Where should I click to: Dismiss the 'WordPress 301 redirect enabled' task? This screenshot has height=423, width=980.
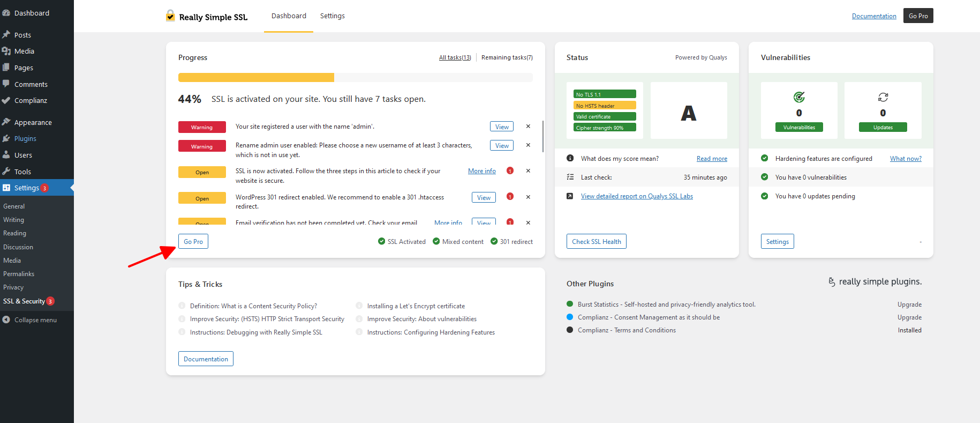tap(528, 197)
